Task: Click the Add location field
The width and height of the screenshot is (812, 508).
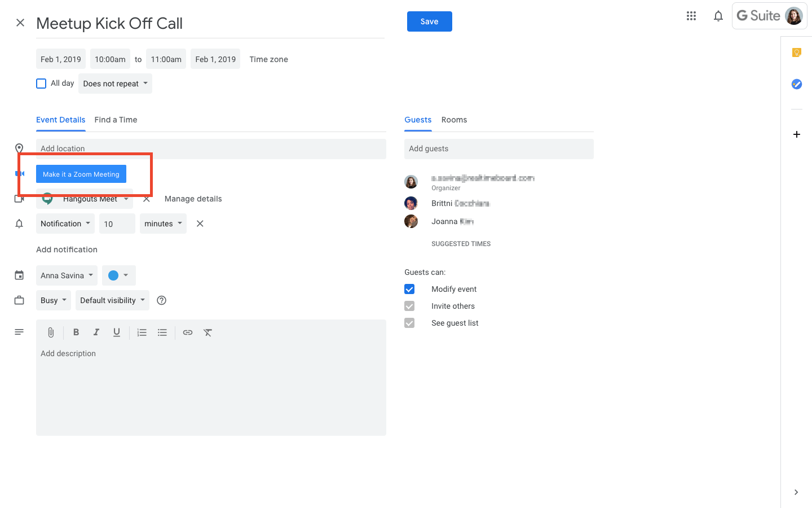Action: pos(211,149)
